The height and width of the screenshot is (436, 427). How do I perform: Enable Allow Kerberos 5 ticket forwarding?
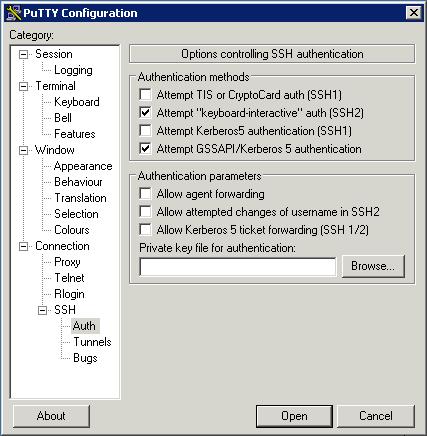[x=145, y=230]
